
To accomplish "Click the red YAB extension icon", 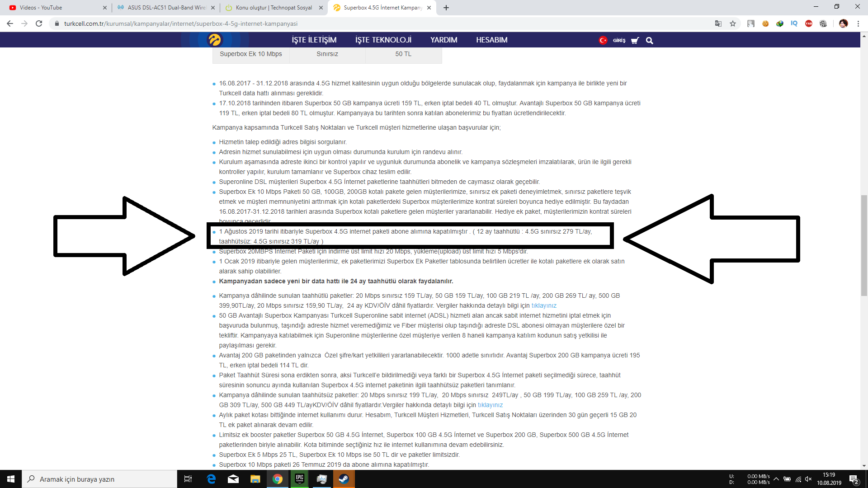I will click(809, 23).
